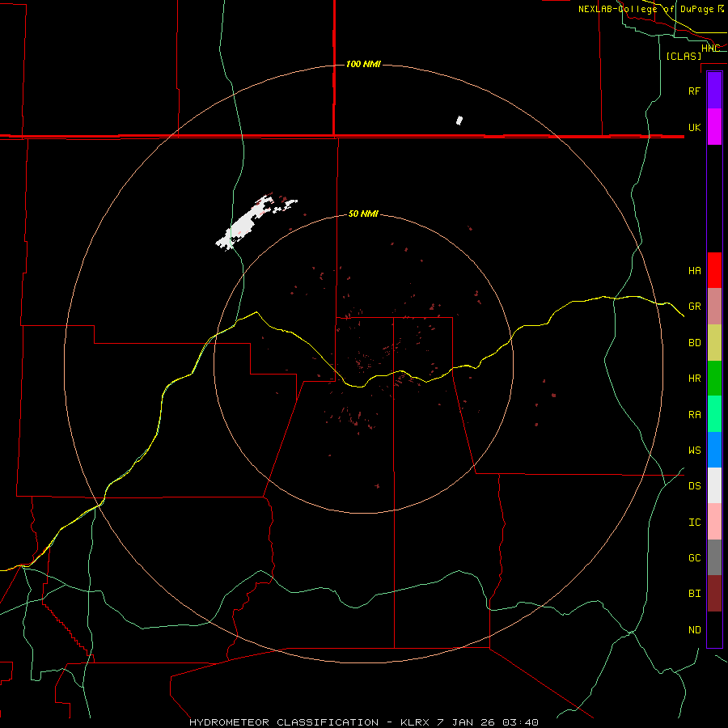Click the GR legend label
This screenshot has width=728, height=728.
tap(694, 307)
